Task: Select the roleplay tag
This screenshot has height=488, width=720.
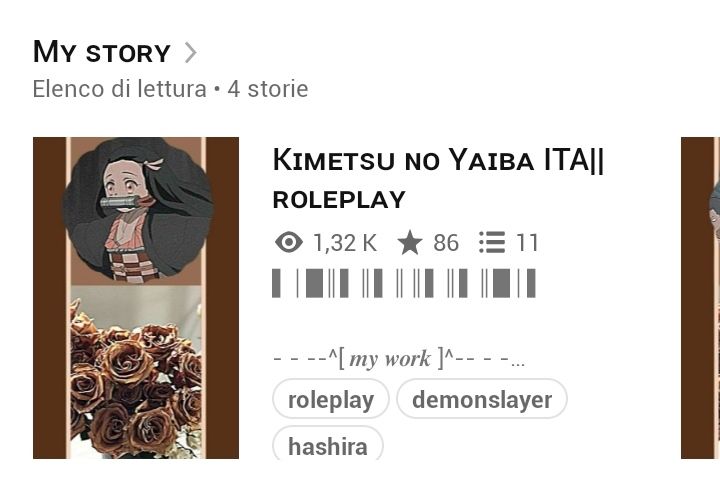Action: click(331, 399)
